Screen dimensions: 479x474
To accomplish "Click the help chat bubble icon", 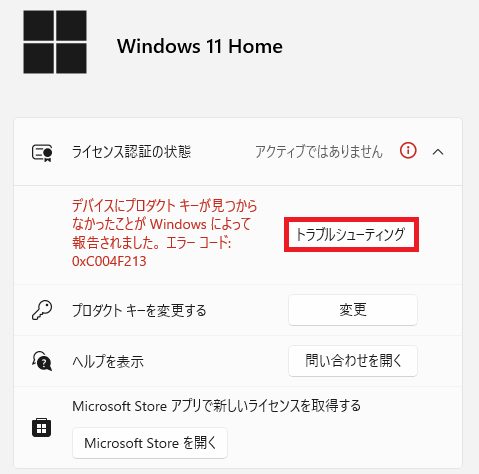I will (x=42, y=361).
